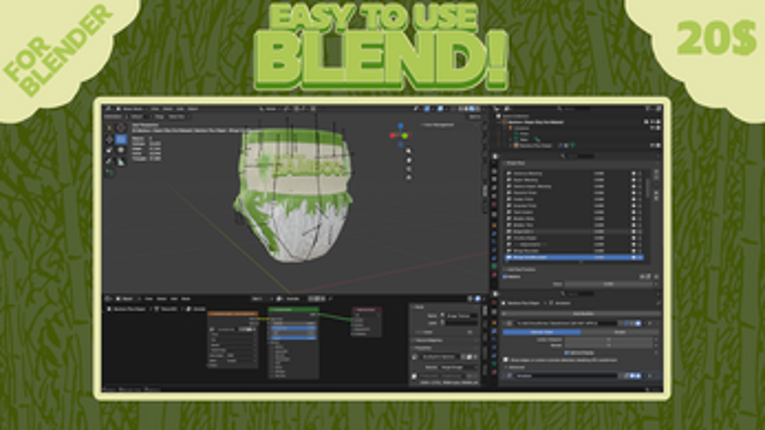Toggle eye visibility of highlighted outliner collection
The image size is (765, 430).
652,122
